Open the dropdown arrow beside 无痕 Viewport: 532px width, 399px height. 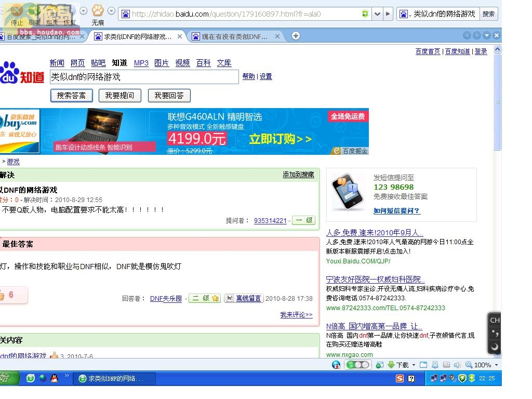pyautogui.click(x=111, y=11)
